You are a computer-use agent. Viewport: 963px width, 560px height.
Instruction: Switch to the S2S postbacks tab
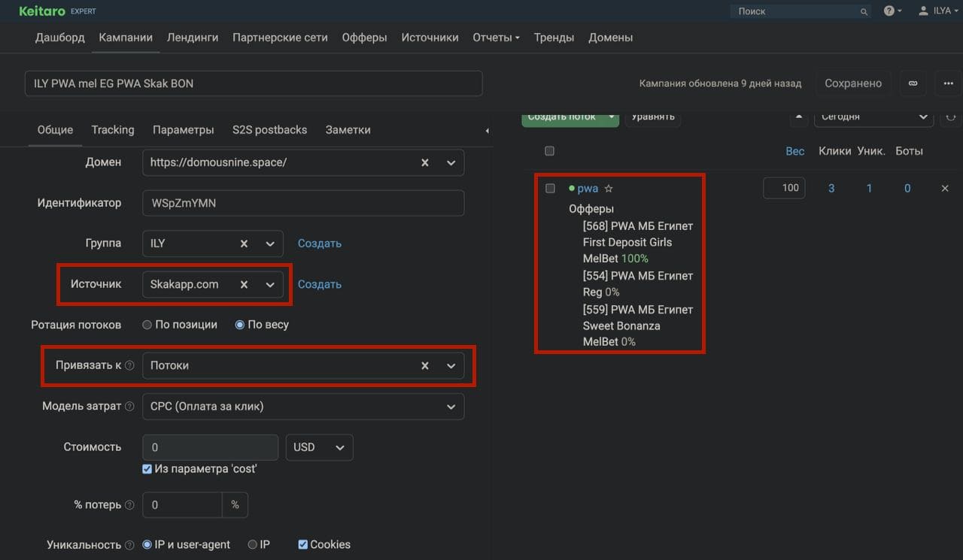tap(269, 130)
